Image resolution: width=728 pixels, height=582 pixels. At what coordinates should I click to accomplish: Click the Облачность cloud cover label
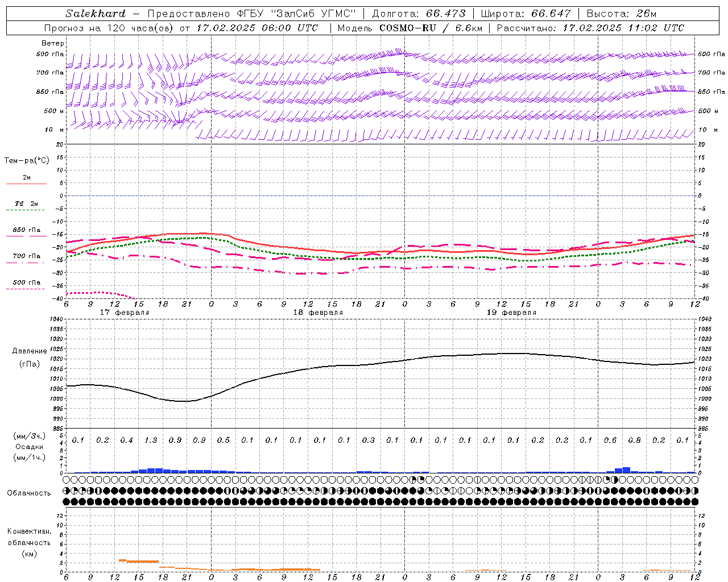click(29, 493)
